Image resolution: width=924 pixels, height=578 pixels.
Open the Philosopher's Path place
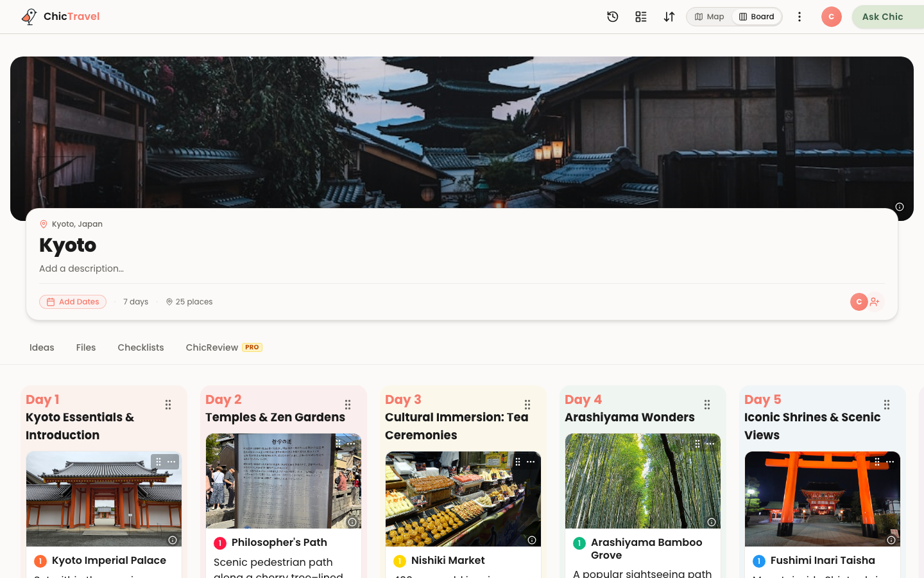[279, 543]
